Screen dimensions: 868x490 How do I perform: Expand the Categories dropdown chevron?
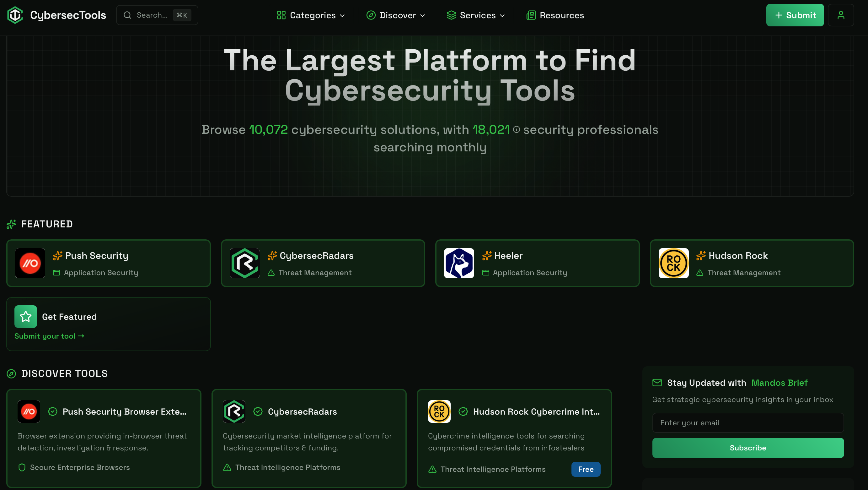click(x=342, y=15)
